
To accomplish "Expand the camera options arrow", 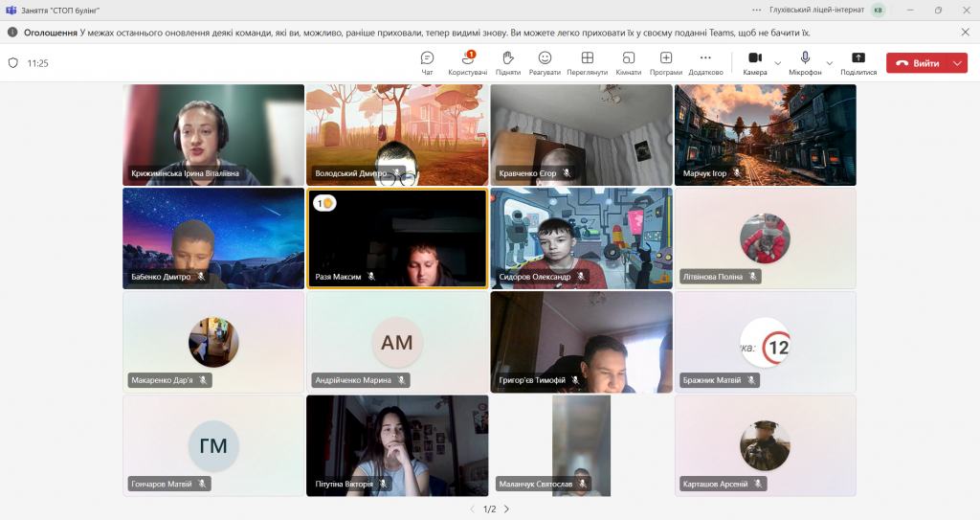I will click(x=777, y=63).
